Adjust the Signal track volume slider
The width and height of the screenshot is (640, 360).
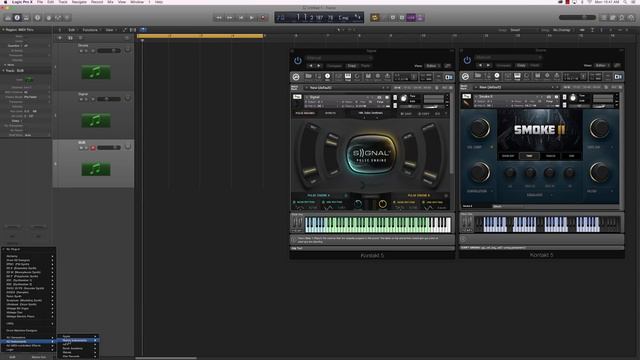click(109, 99)
